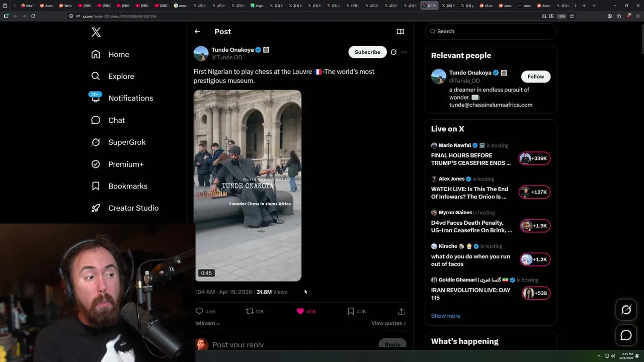Switch to the Imgur browser tab
644x362 pixels.
point(258,6)
